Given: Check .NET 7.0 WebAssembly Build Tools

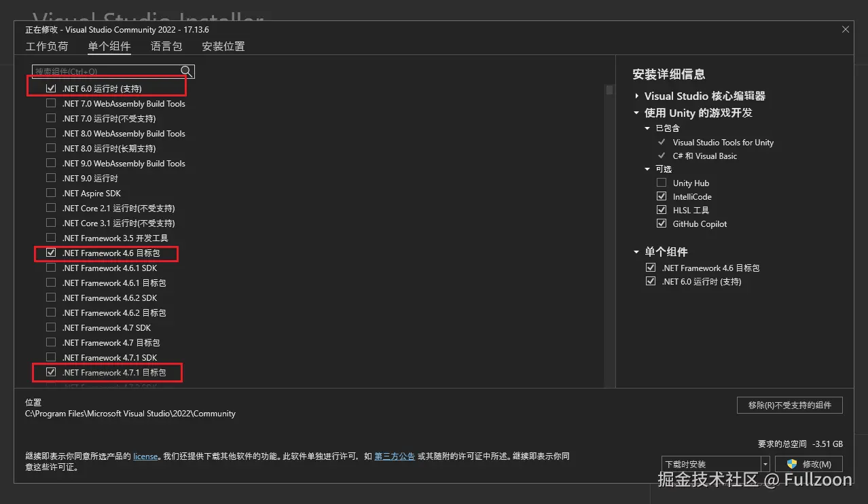Looking at the screenshot, I should [51, 104].
